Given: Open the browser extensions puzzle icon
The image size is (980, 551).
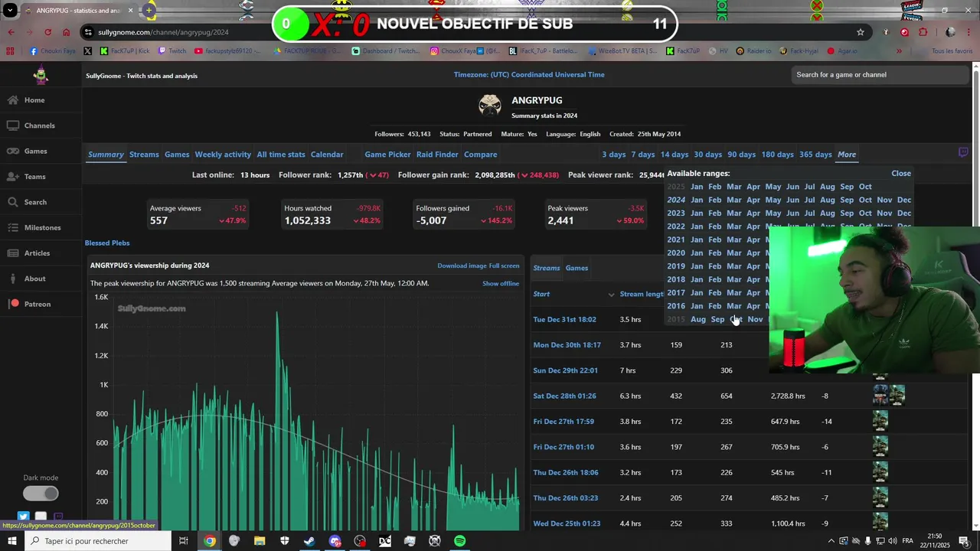Looking at the screenshot, I should [x=923, y=32].
